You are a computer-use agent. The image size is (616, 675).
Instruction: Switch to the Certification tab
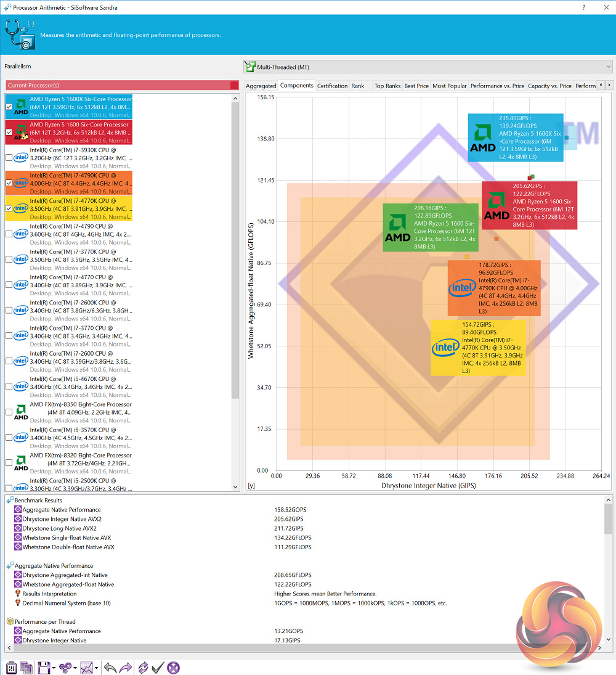[x=332, y=86]
